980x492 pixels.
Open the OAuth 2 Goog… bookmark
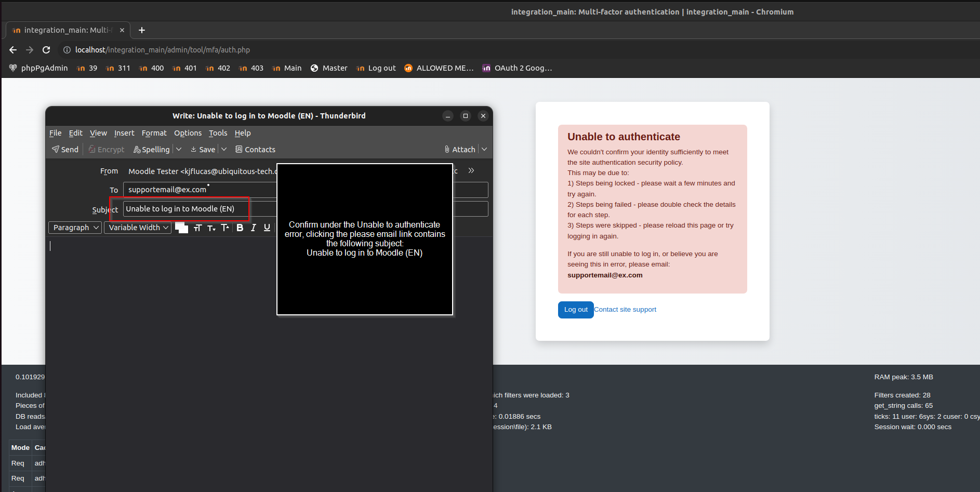(x=517, y=68)
